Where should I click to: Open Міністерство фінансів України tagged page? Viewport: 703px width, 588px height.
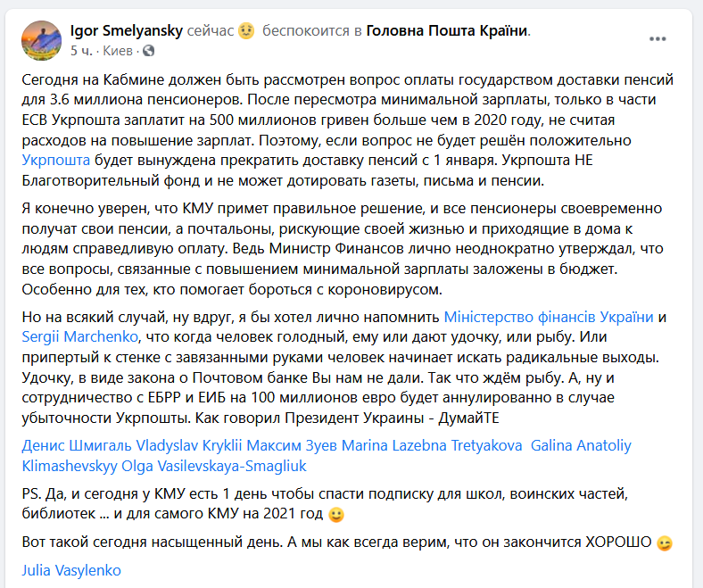pos(549,317)
